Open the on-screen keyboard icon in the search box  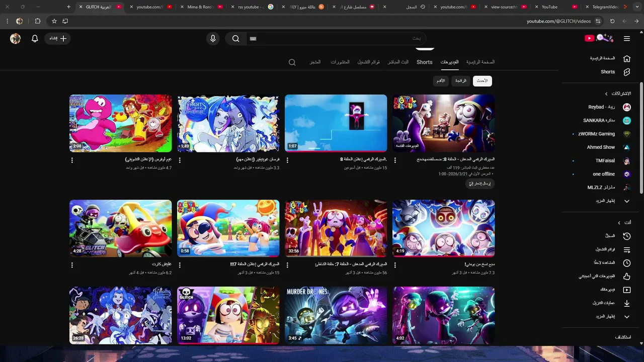tap(253, 38)
